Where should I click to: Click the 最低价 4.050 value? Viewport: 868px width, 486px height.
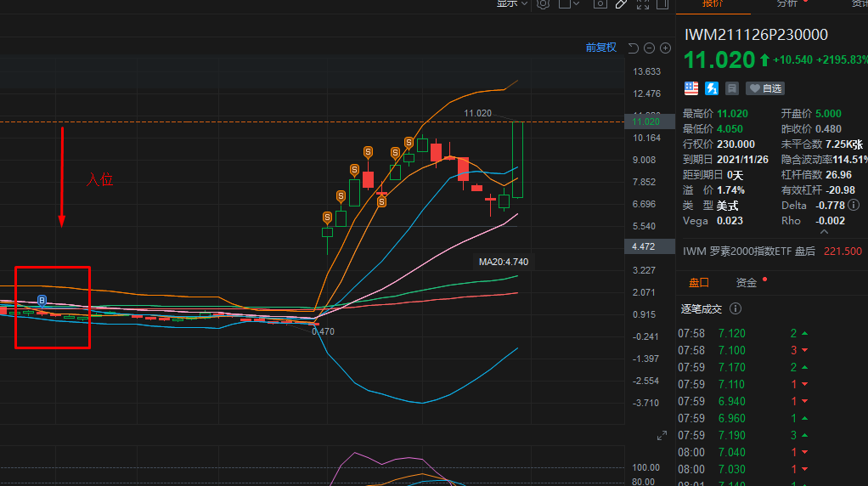click(x=730, y=129)
